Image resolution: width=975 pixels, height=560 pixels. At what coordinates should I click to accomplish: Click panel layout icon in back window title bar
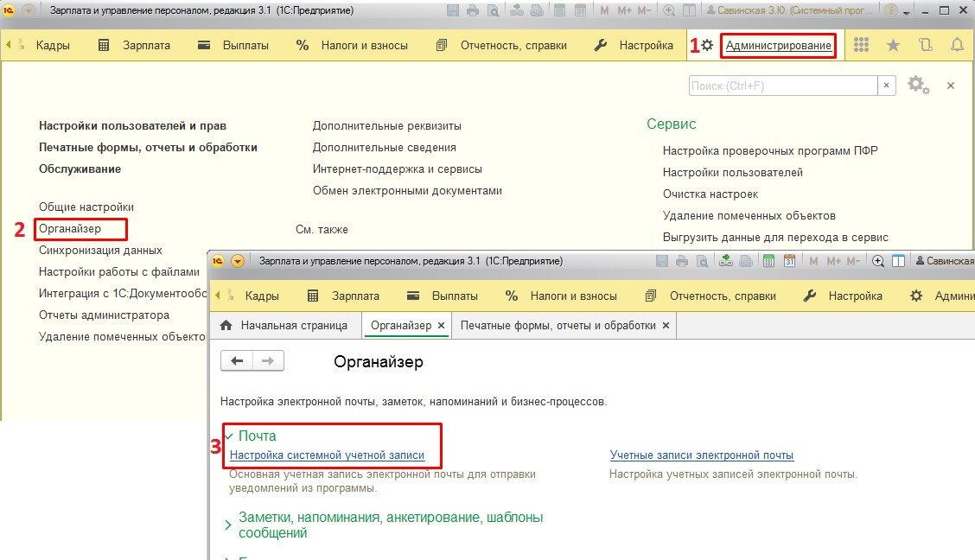pos(689,10)
